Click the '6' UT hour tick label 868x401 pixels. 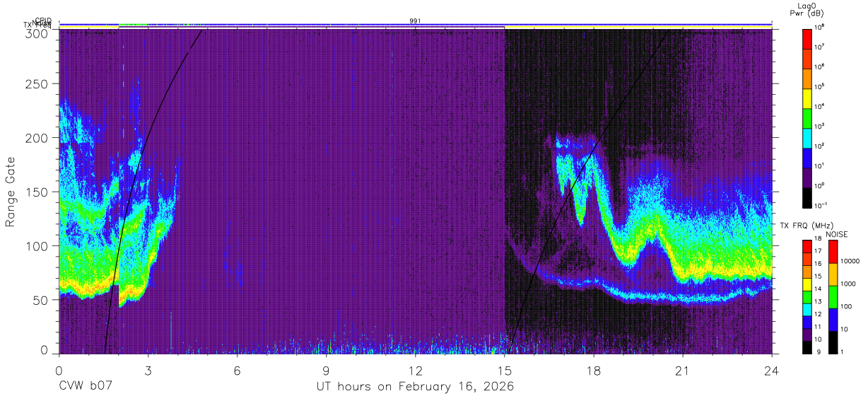click(237, 370)
